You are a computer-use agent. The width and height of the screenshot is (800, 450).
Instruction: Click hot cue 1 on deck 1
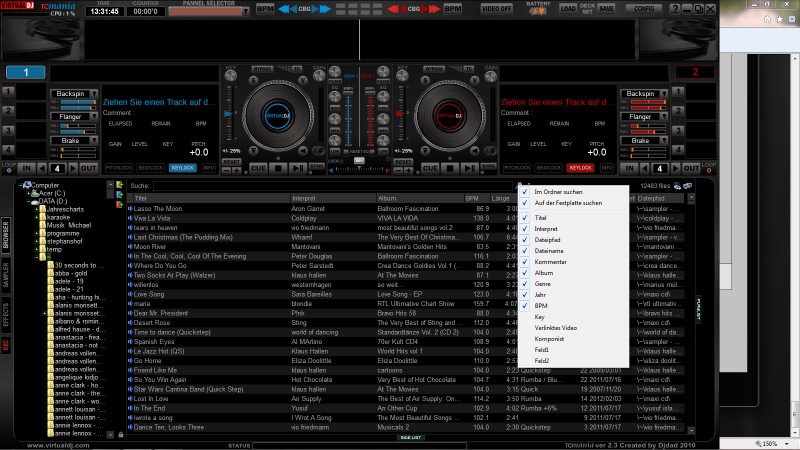[x=8, y=92]
